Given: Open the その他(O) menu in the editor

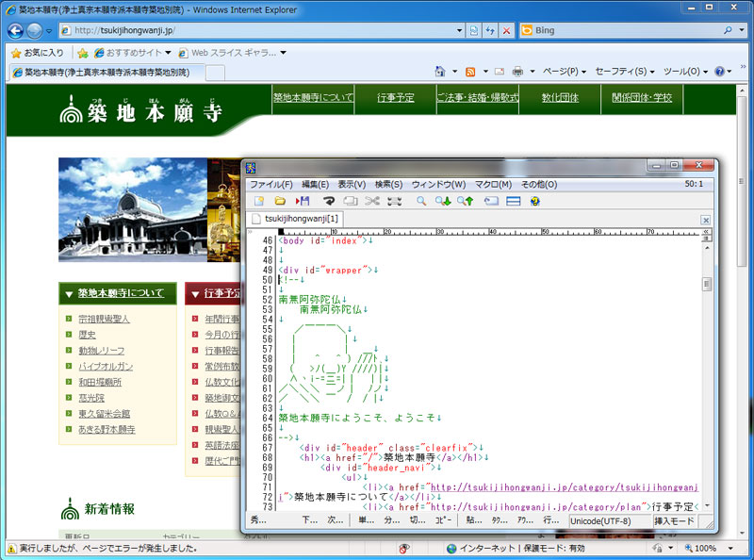Looking at the screenshot, I should coord(539,184).
